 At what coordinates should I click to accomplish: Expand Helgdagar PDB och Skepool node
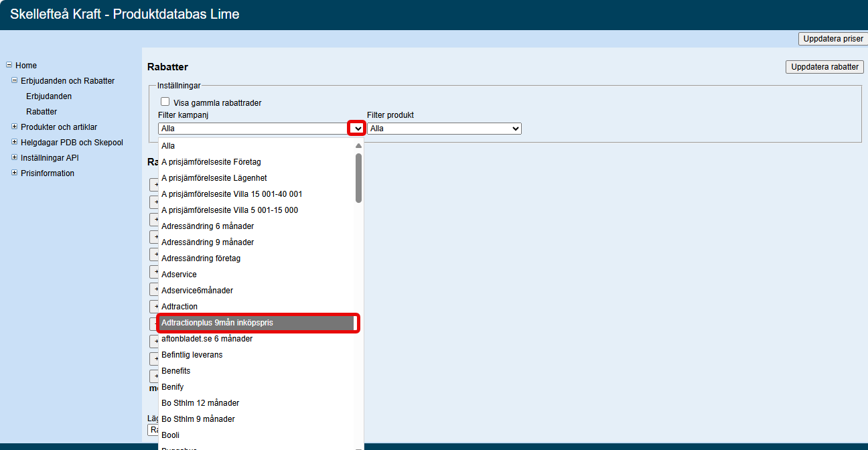click(x=15, y=142)
